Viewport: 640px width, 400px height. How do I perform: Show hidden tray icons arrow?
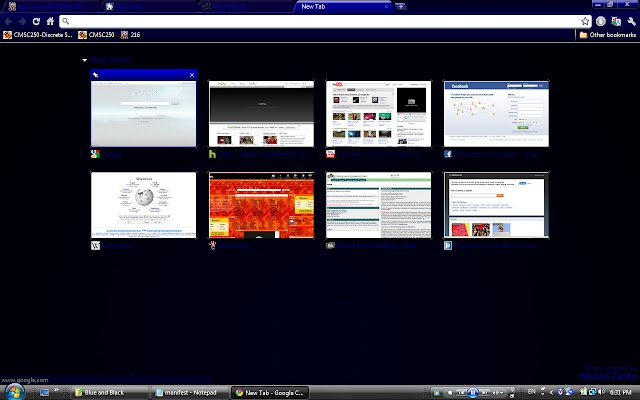pyautogui.click(x=551, y=392)
